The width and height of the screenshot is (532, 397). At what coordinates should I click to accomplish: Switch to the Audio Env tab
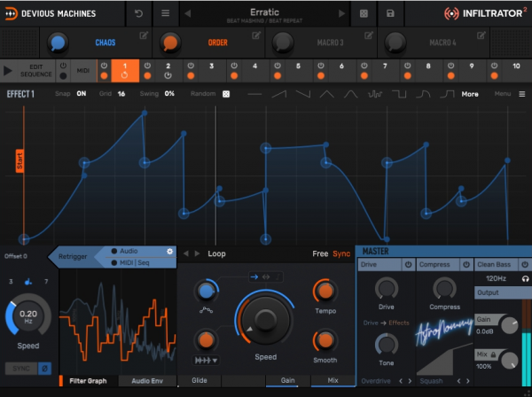[145, 380]
